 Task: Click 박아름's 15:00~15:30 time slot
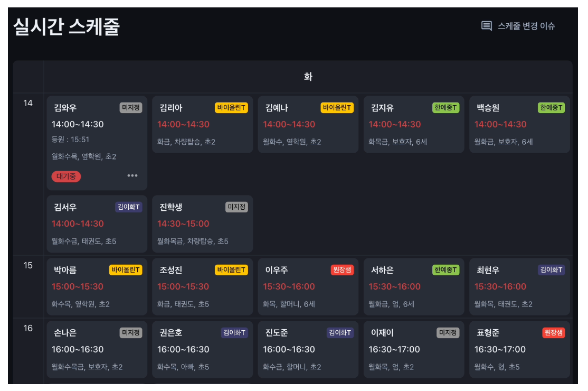(x=78, y=287)
